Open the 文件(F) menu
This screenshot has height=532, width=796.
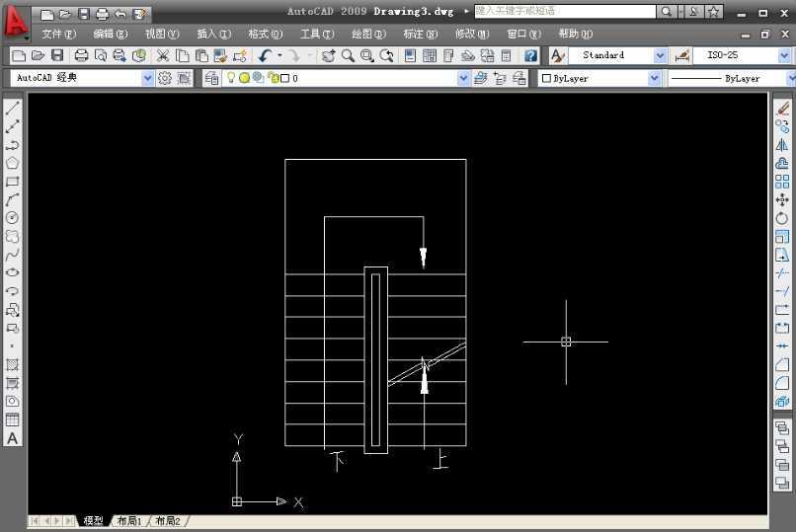(x=58, y=34)
